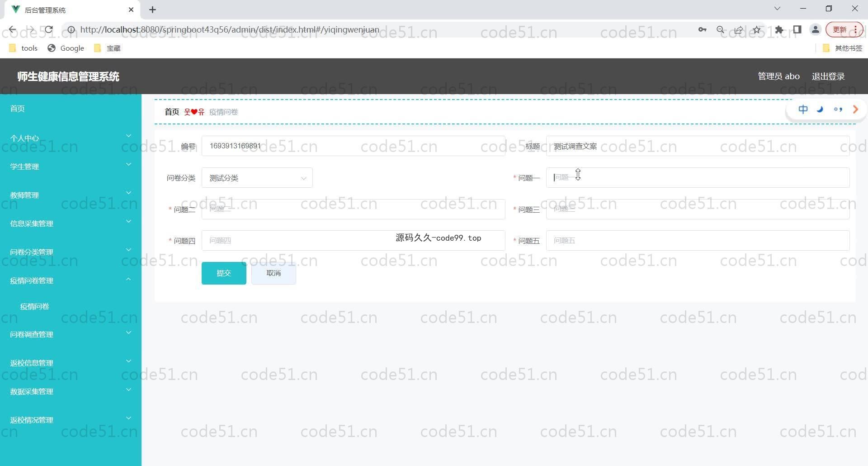Expand the 数据采集管理 sidebar menu

pyautogui.click(x=71, y=391)
